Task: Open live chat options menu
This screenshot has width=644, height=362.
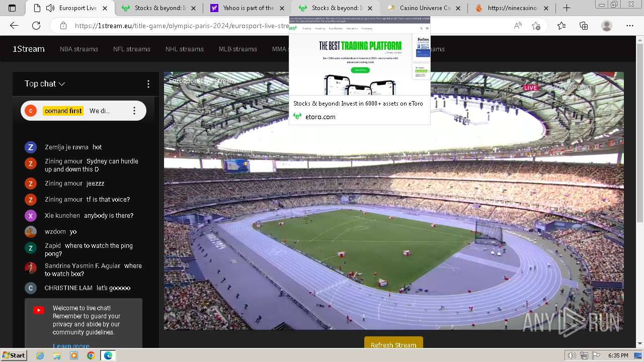Action: [148, 84]
